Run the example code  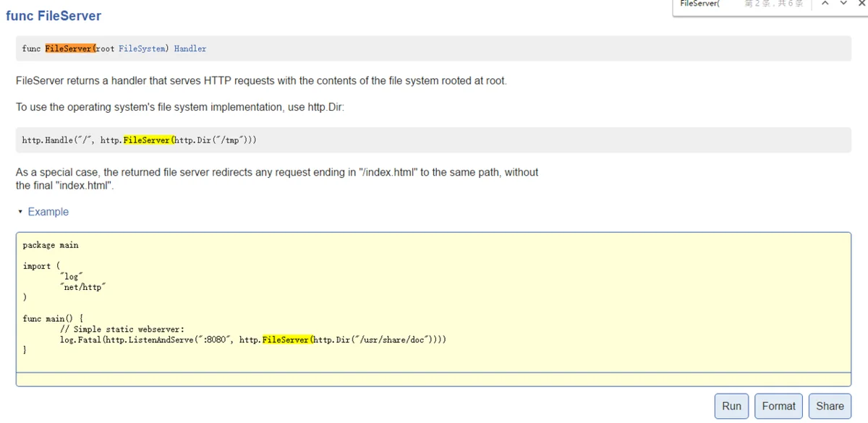tap(731, 406)
